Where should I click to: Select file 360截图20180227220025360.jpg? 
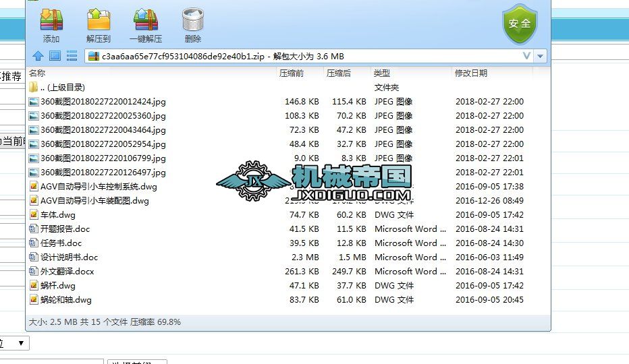tap(103, 116)
